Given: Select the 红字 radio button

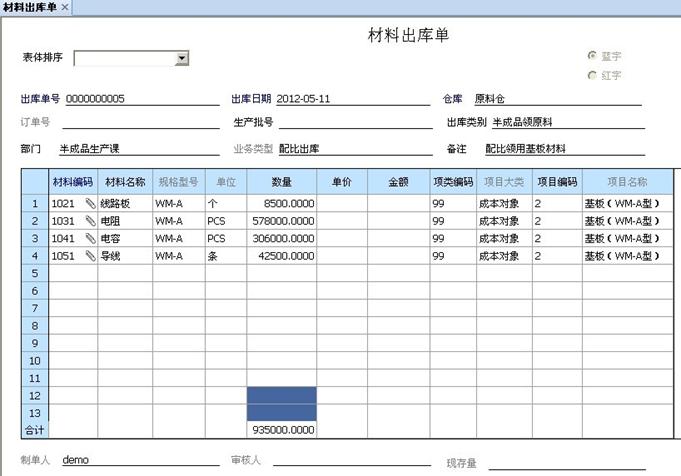Looking at the screenshot, I should [592, 75].
